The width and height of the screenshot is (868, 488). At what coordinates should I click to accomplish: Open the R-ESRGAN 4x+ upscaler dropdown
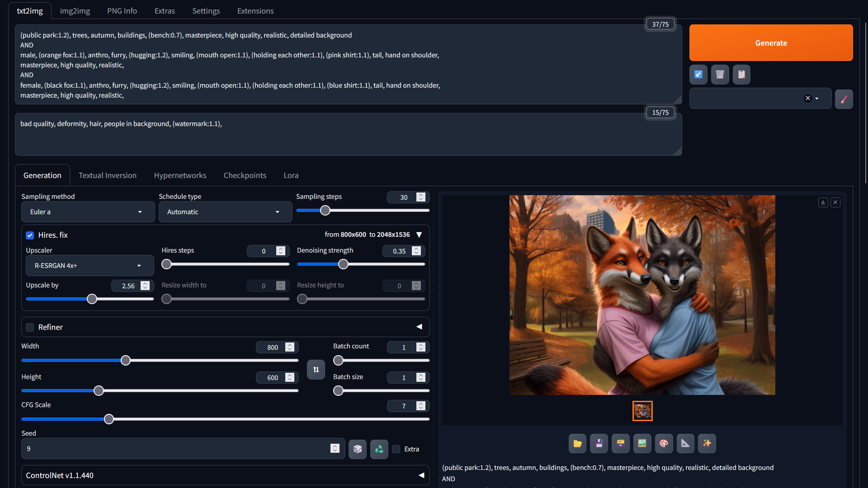90,266
